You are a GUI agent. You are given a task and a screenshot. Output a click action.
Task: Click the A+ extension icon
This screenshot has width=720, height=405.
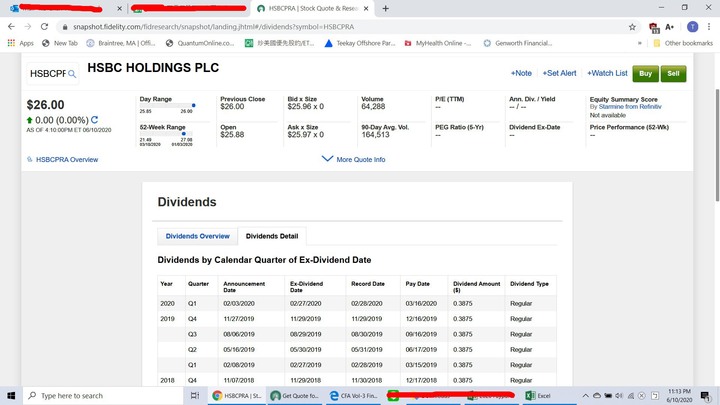[x=669, y=27]
